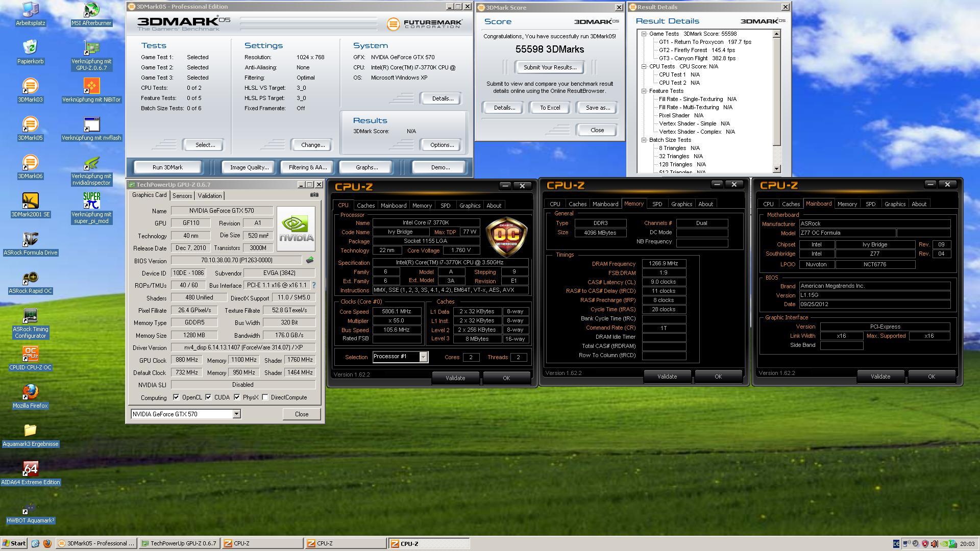Switch to Validation tab in GPU-Z
Screen dimensions: 980x551
click(210, 196)
